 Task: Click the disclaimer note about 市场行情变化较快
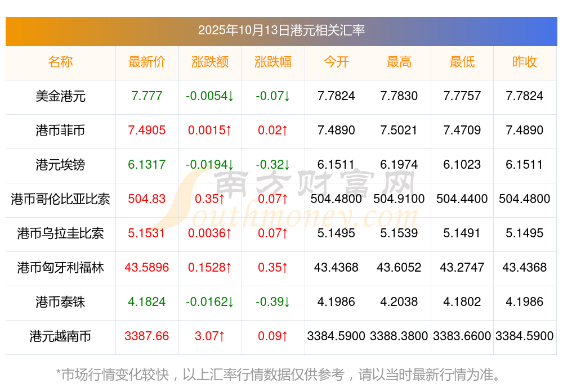tap(279, 375)
